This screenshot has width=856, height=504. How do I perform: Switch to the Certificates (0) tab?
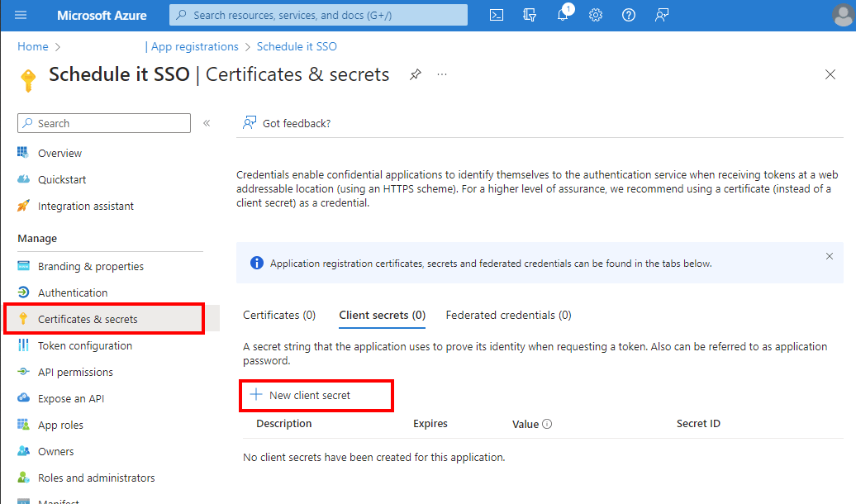[279, 315]
